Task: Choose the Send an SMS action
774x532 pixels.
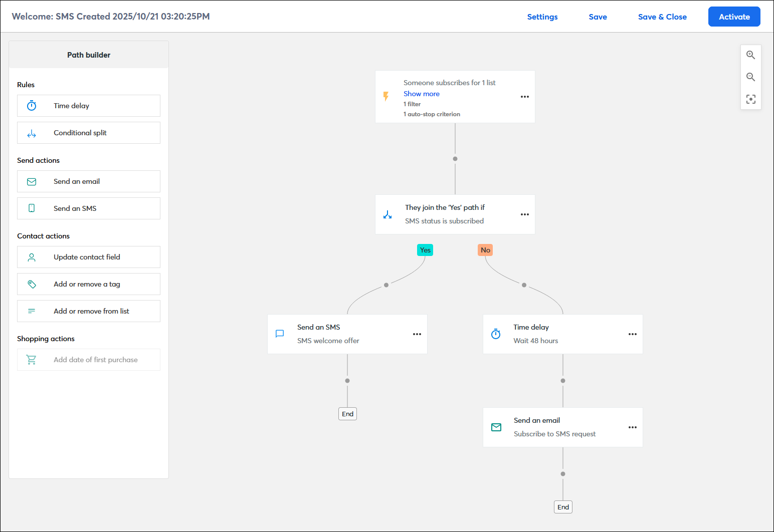Action: [x=89, y=208]
